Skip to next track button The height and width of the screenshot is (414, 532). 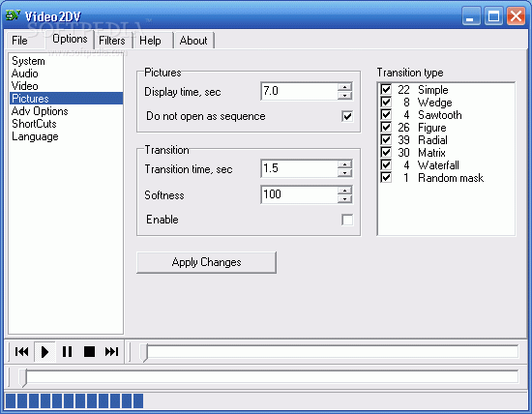pyautogui.click(x=111, y=351)
